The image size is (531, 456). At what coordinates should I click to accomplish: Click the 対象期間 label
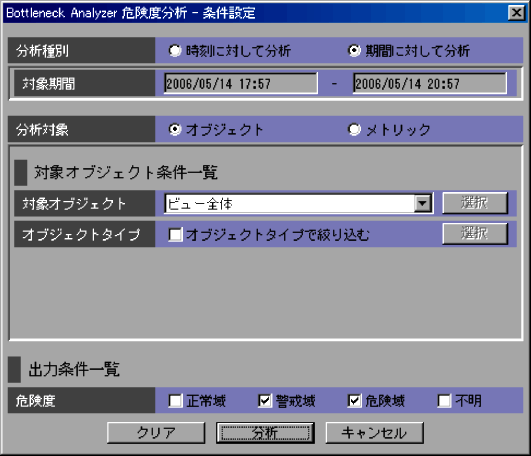[48, 83]
